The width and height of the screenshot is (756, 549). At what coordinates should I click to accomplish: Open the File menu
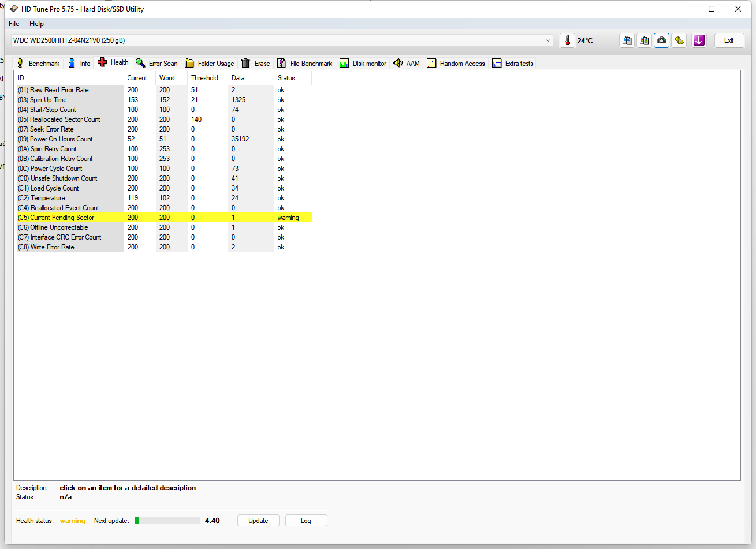click(x=14, y=24)
